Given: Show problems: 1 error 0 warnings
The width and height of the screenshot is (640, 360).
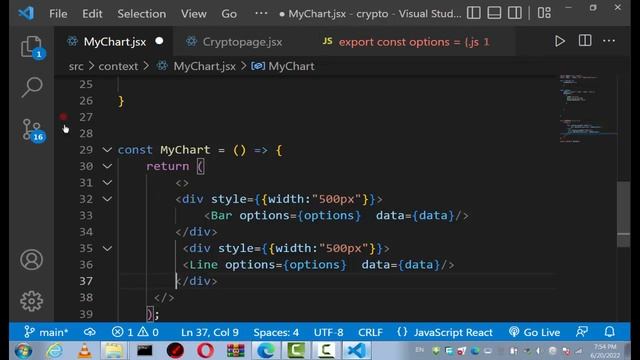Looking at the screenshot, I should pos(135,332).
